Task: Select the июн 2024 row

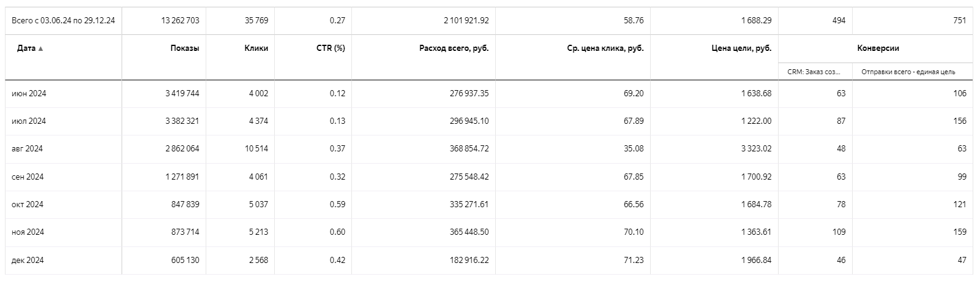Action: coord(489,94)
